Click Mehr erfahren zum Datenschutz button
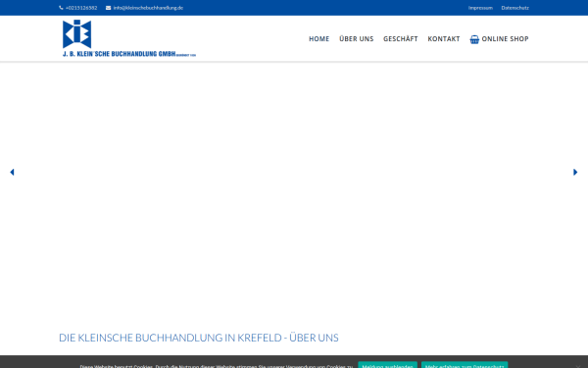 pos(465,366)
